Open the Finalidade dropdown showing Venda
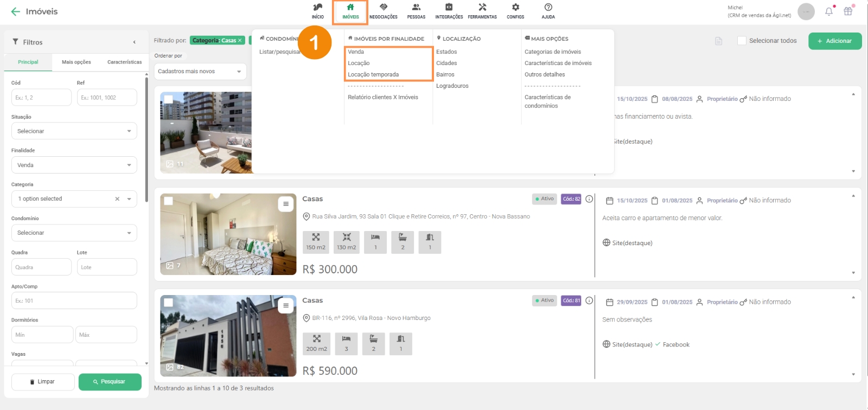868x410 pixels. point(74,165)
